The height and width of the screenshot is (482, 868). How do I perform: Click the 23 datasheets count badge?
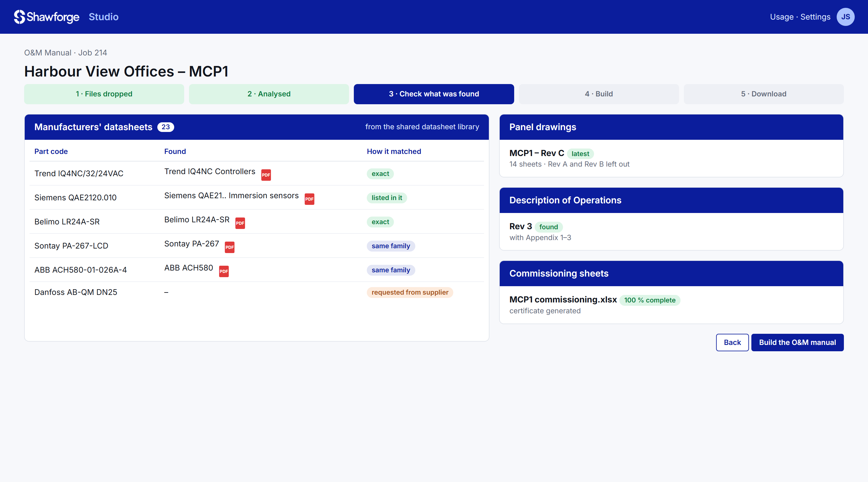tap(165, 127)
